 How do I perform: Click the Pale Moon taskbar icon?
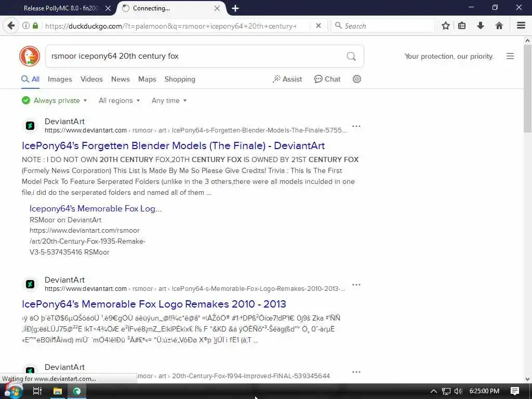(x=77, y=391)
